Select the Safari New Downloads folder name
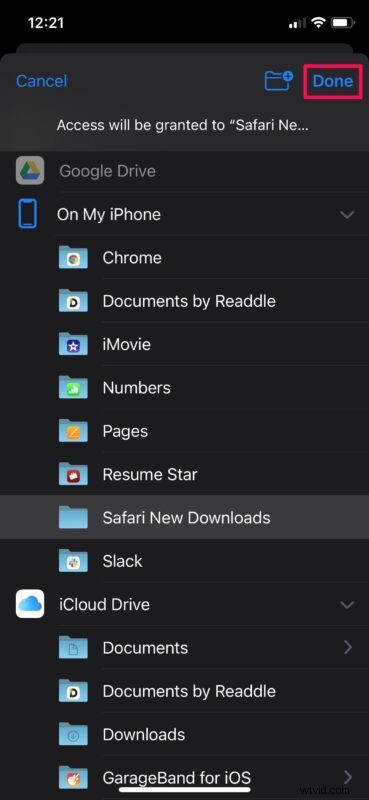Screen dimensions: 369x800 click(x=186, y=517)
